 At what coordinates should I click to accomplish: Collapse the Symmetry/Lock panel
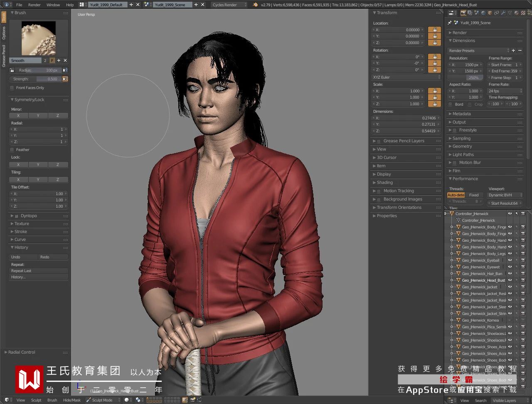[x=29, y=100]
